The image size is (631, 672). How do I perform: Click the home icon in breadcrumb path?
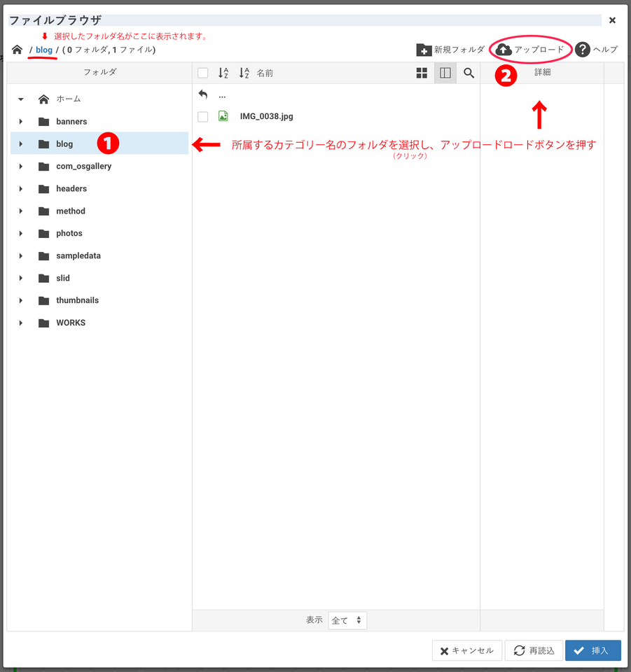coord(18,50)
